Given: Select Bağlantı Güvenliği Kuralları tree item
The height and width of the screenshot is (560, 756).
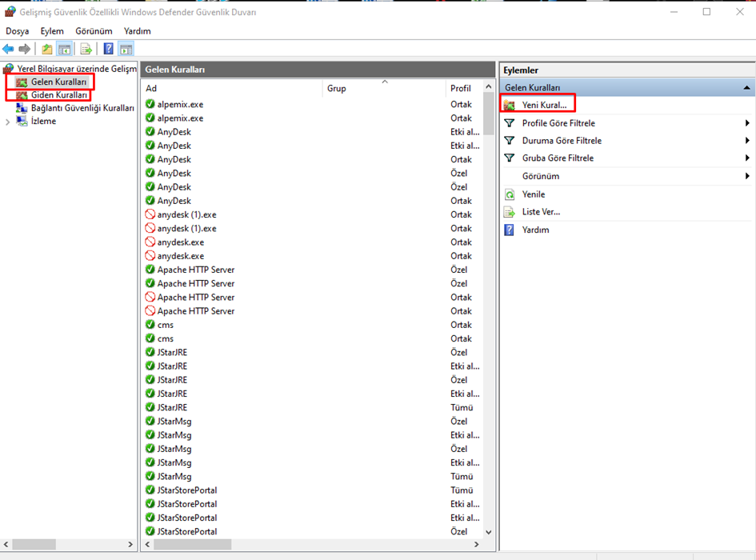Looking at the screenshot, I should click(82, 108).
